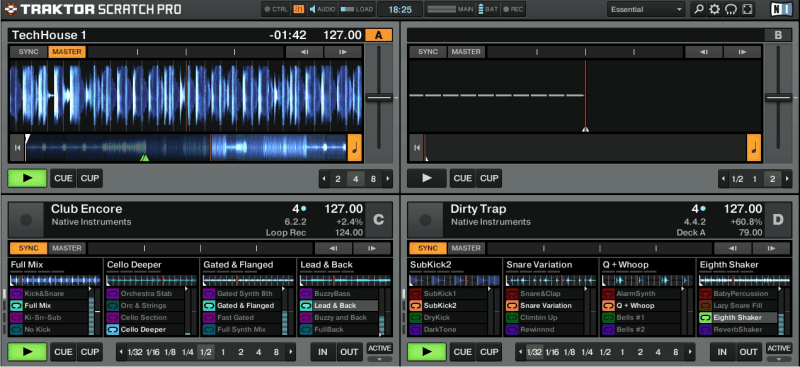Click CUP on Deck B
Viewport: 800px width, 367px height.
point(489,178)
